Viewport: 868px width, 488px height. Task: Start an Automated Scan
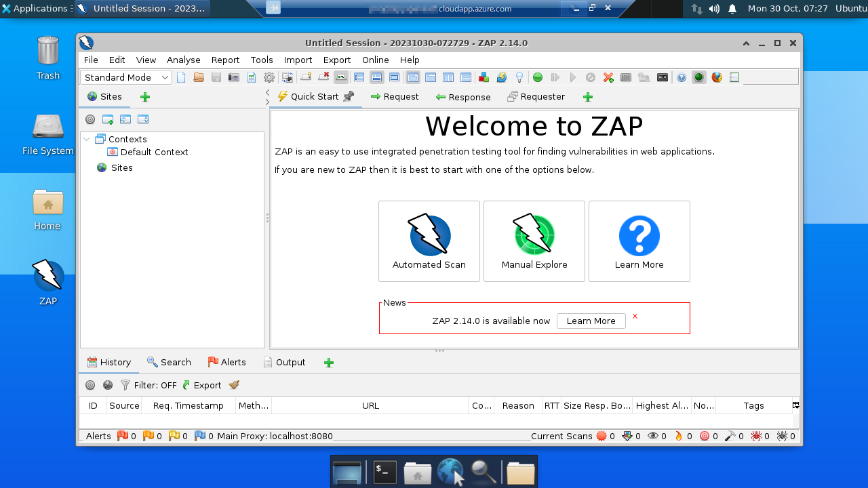pyautogui.click(x=429, y=241)
